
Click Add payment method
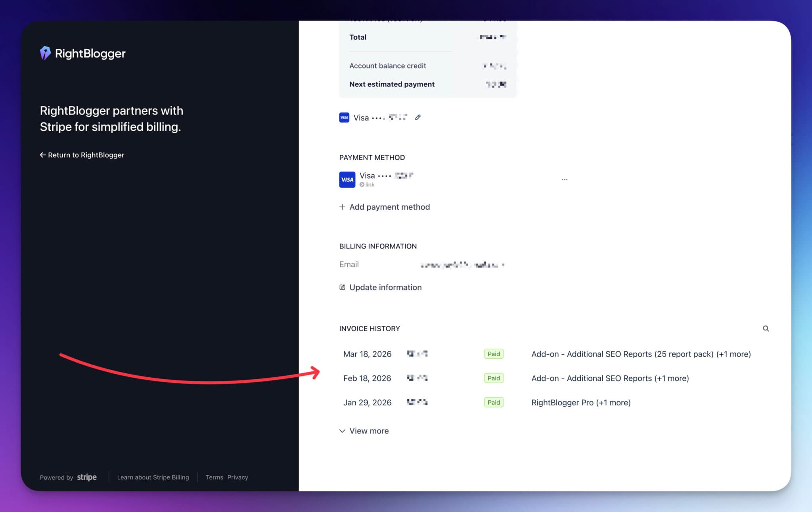point(389,207)
